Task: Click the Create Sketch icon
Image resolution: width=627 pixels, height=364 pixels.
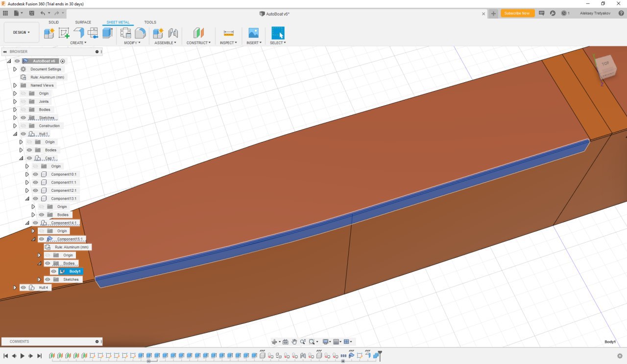Action: coord(64,33)
